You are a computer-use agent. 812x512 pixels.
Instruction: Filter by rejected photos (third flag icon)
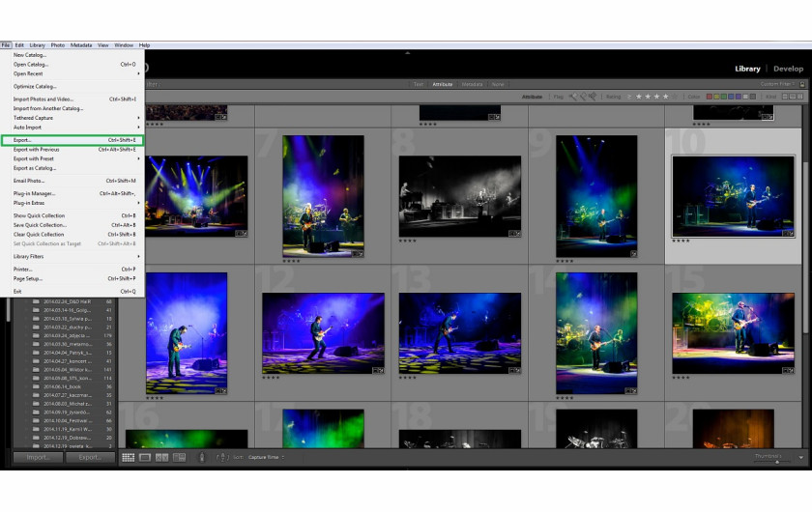tap(593, 97)
